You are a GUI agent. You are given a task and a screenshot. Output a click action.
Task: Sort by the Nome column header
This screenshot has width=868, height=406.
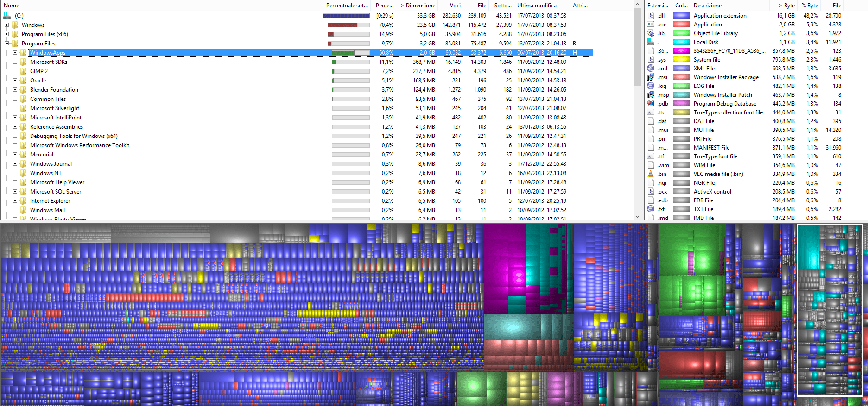(x=161, y=6)
